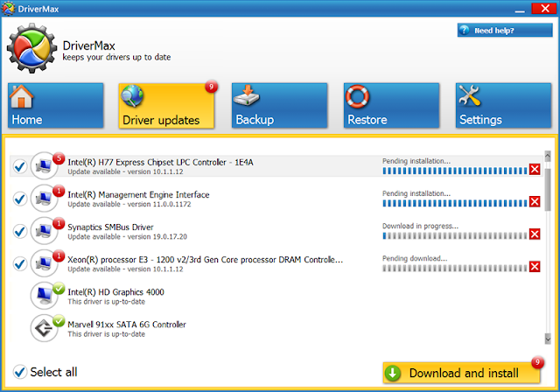Click the Pending download... status text

[x=415, y=258]
